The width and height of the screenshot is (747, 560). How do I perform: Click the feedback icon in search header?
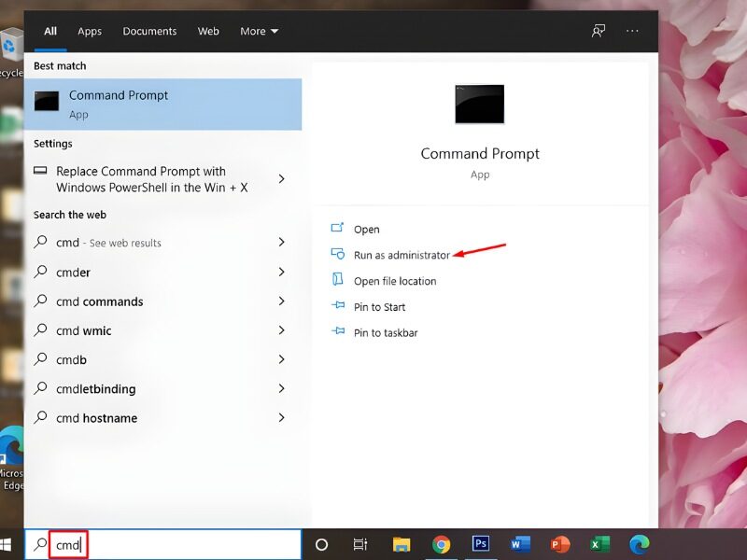[599, 31]
